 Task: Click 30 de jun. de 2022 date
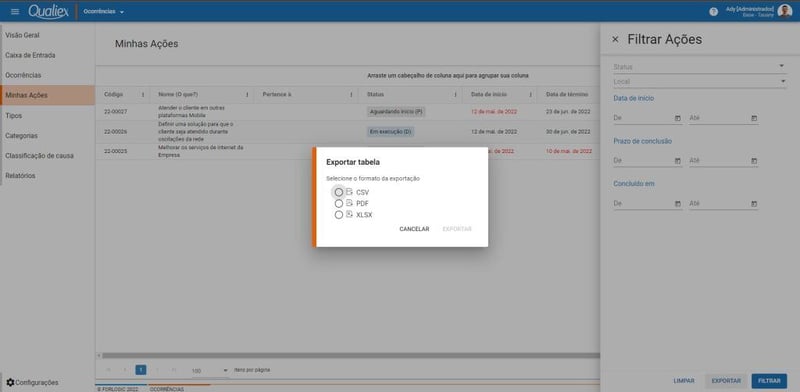[568, 132]
